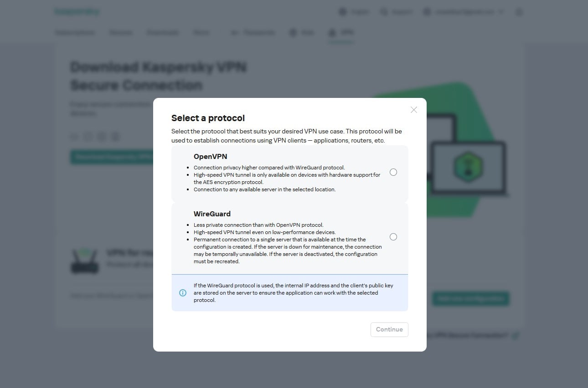Image resolution: width=588 pixels, height=388 pixels.
Task: Open the English language selector globe icon
Action: tap(343, 11)
